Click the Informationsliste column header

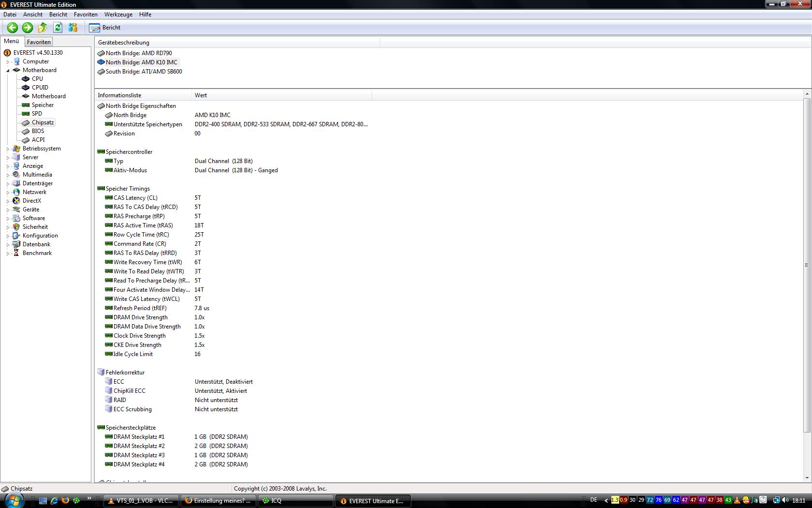[143, 95]
